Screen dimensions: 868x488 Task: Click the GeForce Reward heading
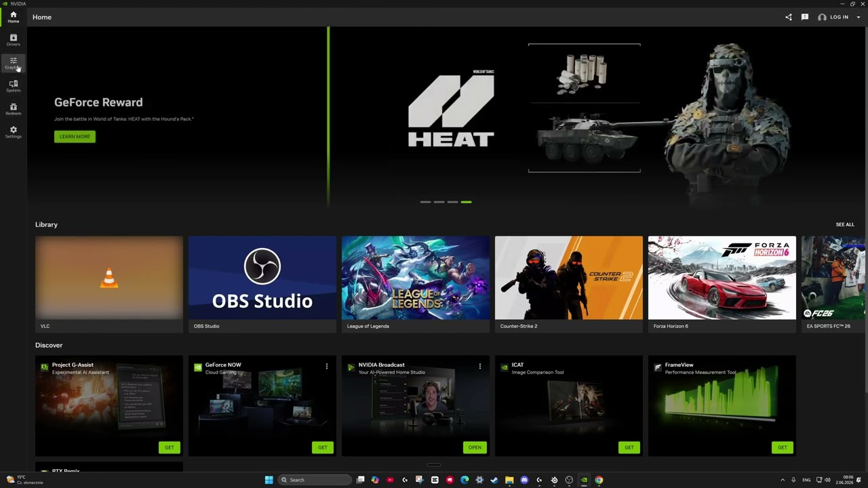coord(98,102)
